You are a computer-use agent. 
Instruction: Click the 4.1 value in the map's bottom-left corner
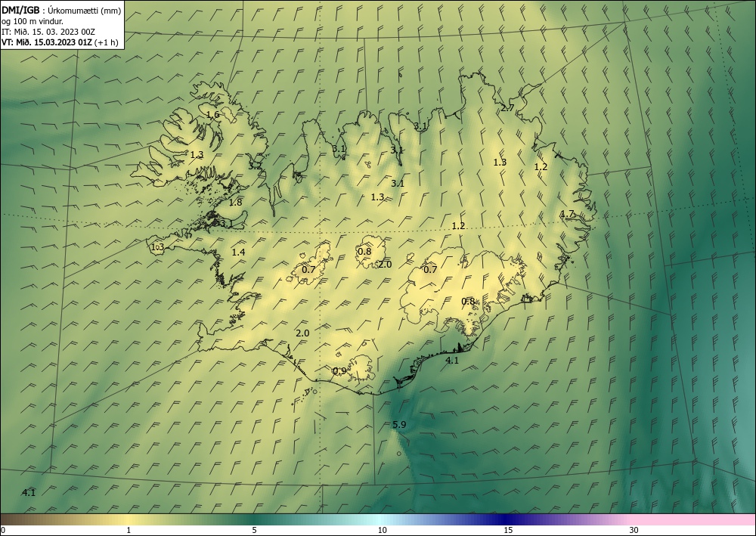click(x=29, y=493)
